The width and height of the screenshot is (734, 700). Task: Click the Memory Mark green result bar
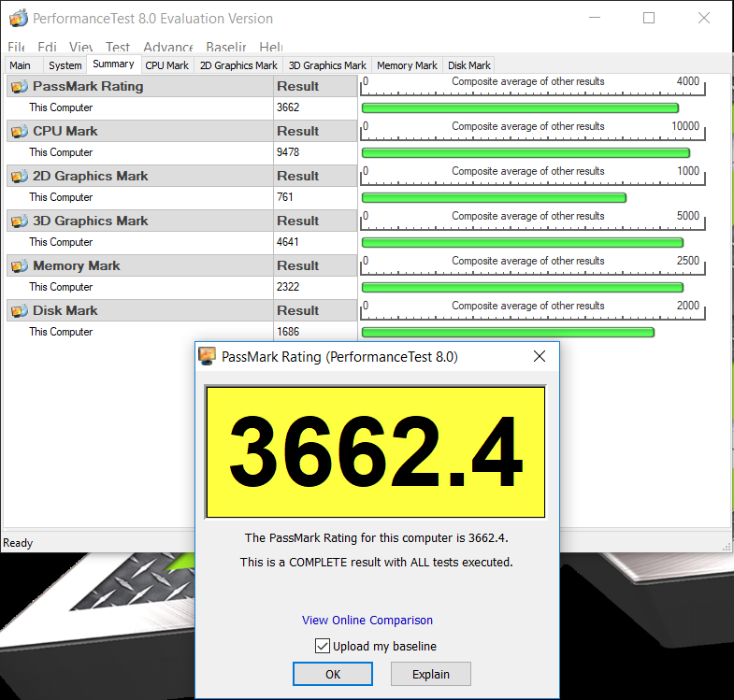pyautogui.click(x=523, y=287)
